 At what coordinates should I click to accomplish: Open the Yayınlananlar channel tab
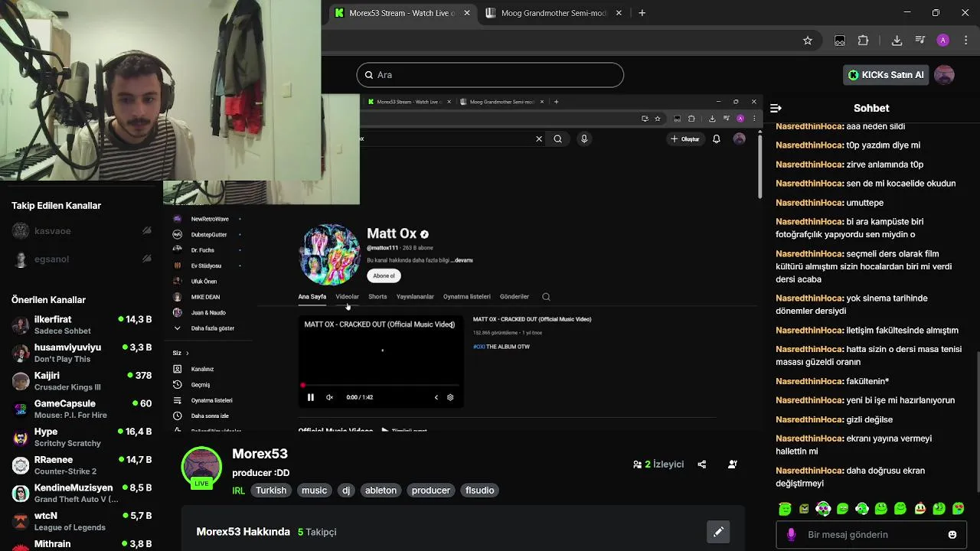pos(415,297)
